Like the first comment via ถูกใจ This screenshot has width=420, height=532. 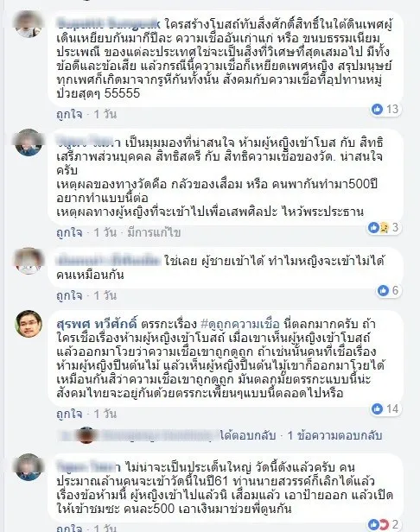pos(70,114)
